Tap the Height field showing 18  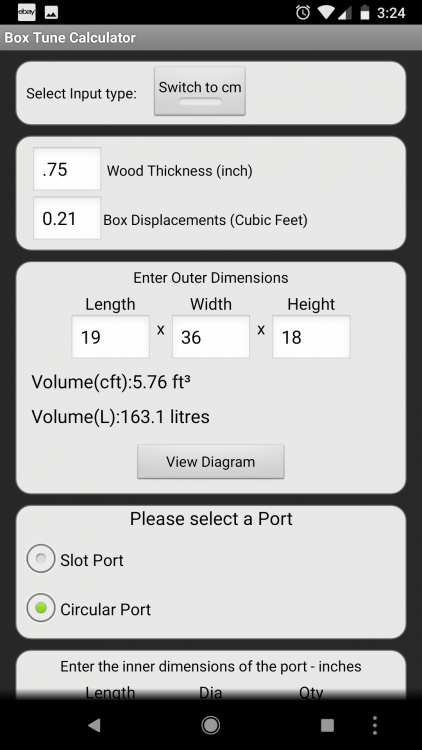tap(311, 337)
